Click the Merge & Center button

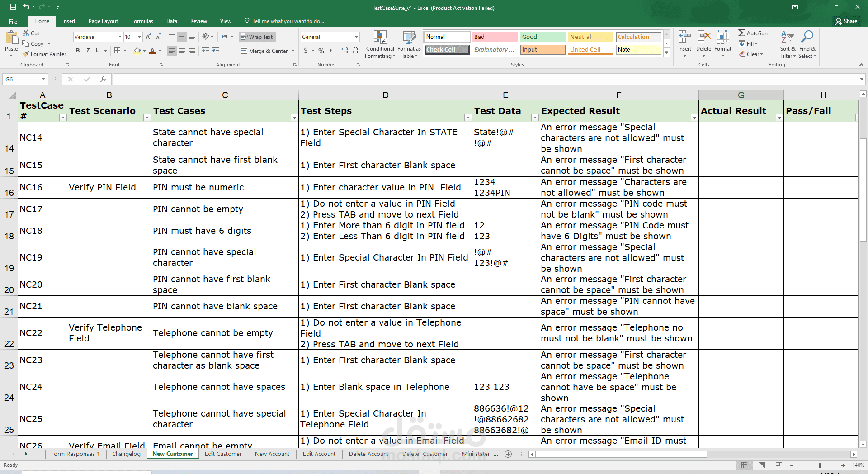pos(268,51)
